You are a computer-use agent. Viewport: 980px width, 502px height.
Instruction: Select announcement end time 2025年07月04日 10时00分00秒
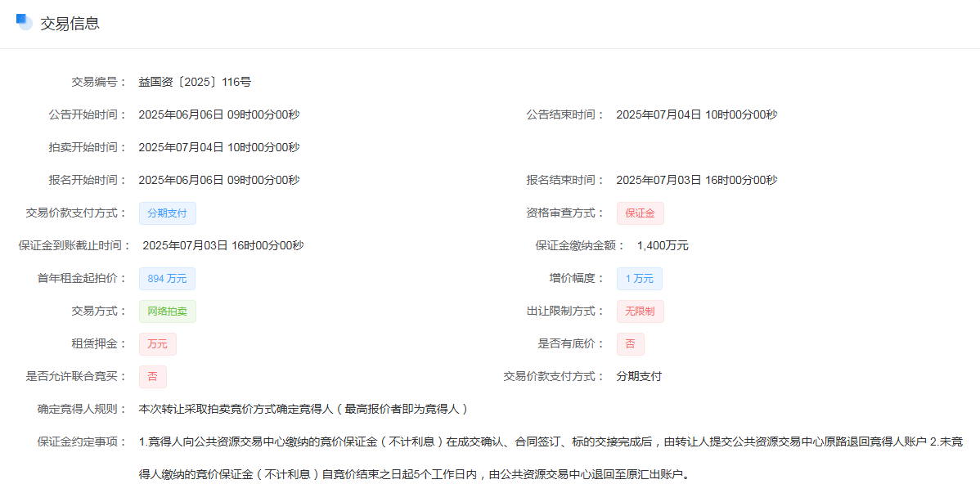[697, 115]
